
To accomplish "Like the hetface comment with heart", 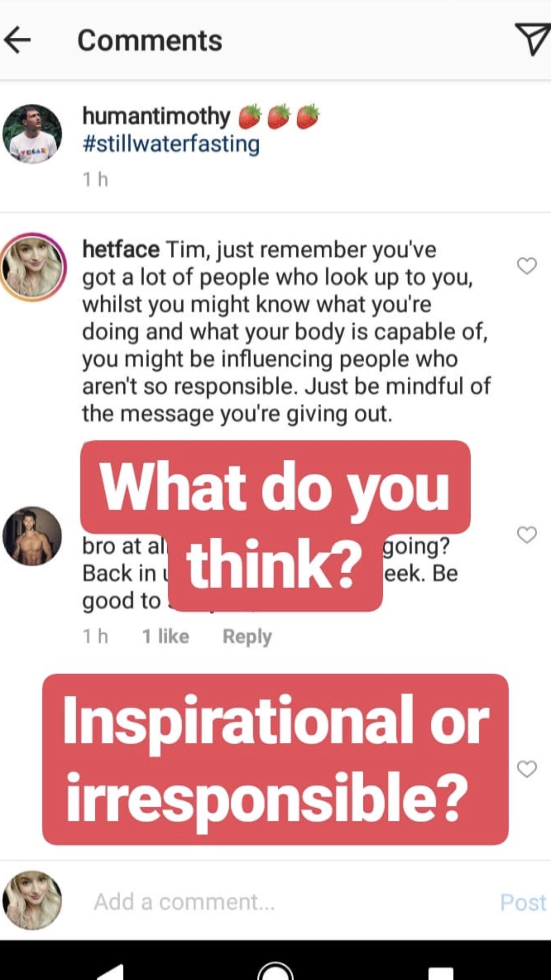I will 527,266.
